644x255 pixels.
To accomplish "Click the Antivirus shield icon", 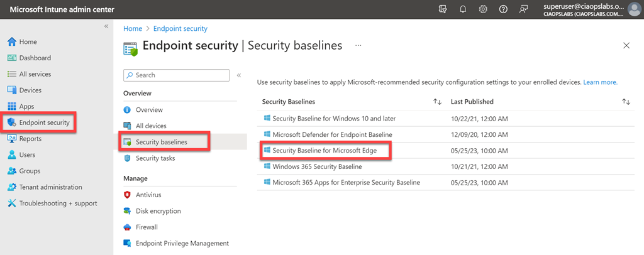I will coord(128,195).
